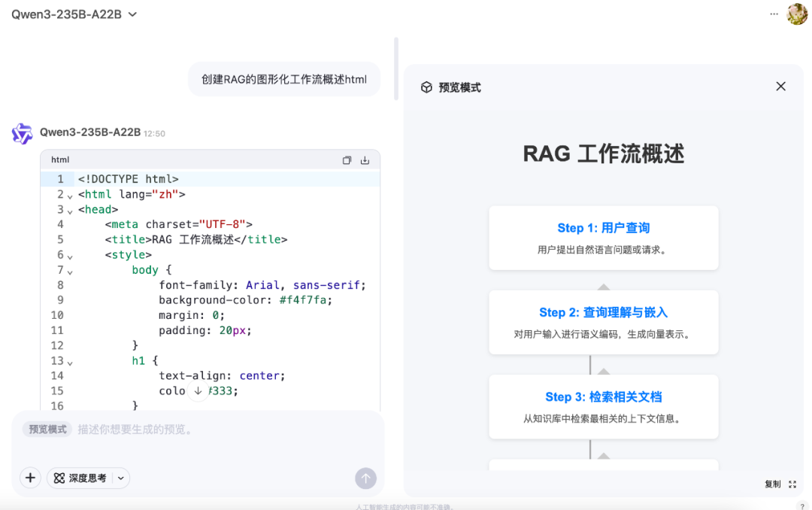Remove the 预览模式 tag in input box

coord(47,430)
